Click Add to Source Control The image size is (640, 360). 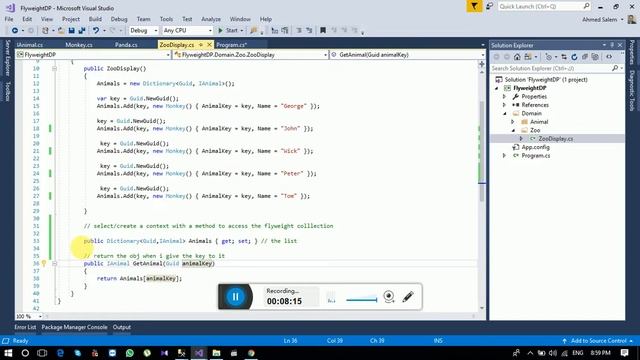pos(598,341)
